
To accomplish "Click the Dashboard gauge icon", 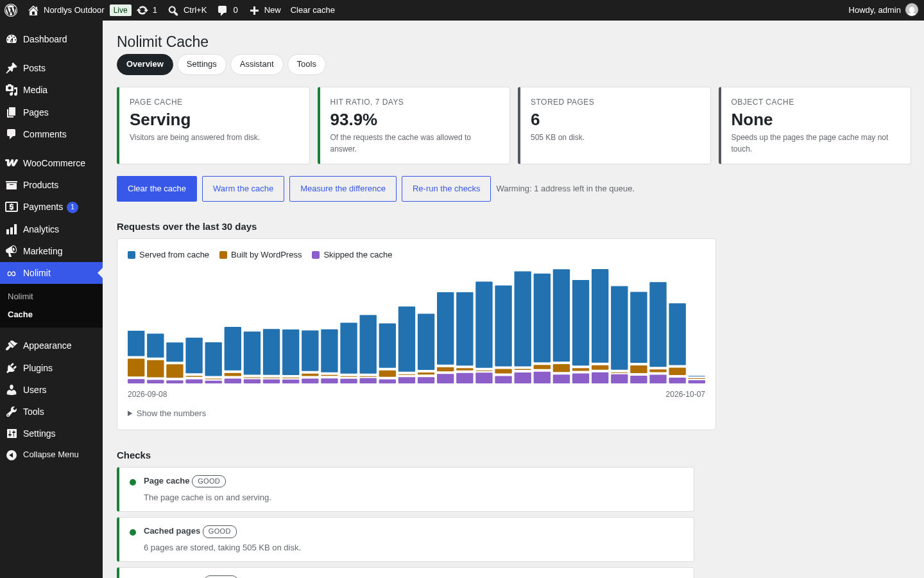I will (x=12, y=39).
